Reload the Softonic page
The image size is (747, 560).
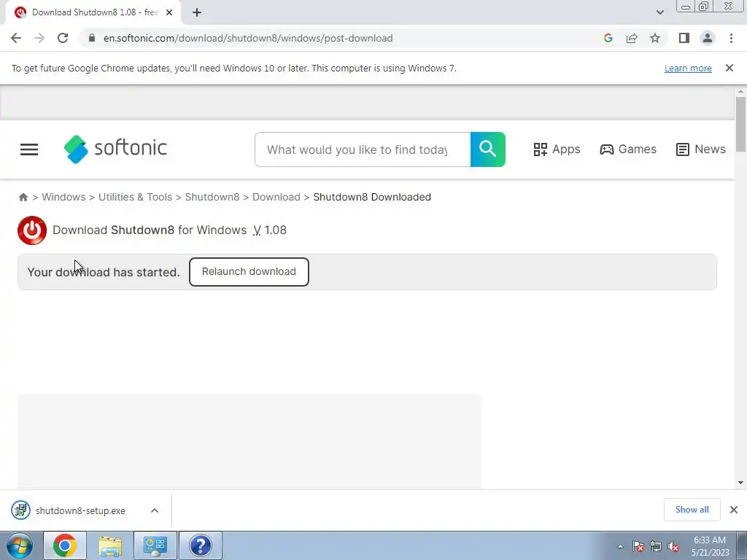pos(63,38)
